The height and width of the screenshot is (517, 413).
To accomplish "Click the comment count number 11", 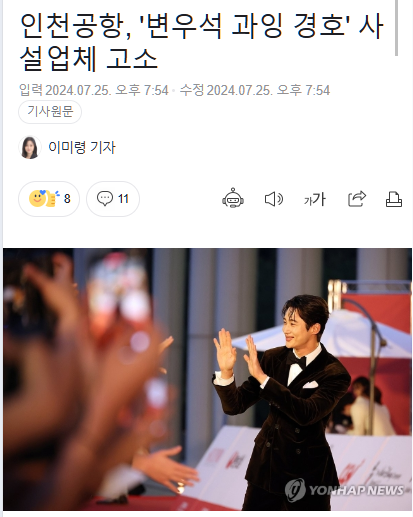I will coord(123,199).
